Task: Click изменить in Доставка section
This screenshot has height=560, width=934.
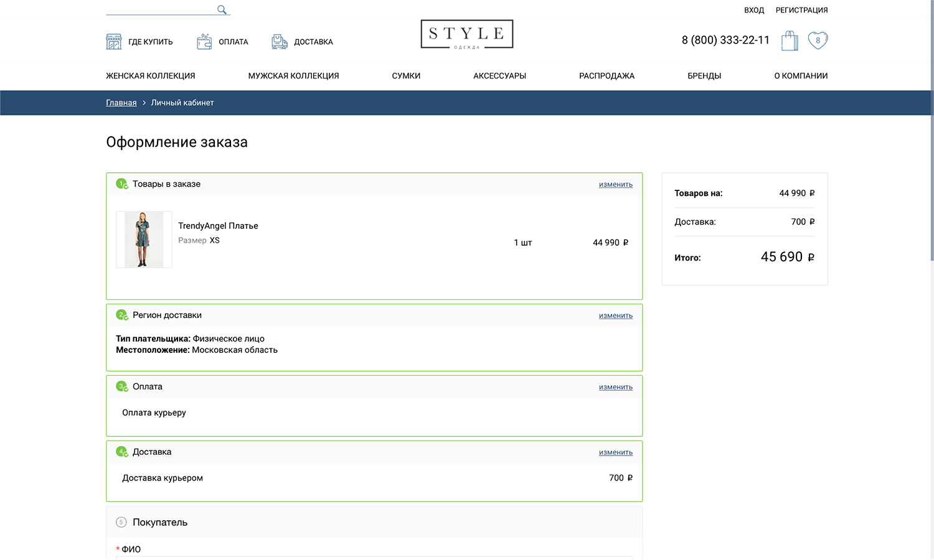Action: coord(615,452)
